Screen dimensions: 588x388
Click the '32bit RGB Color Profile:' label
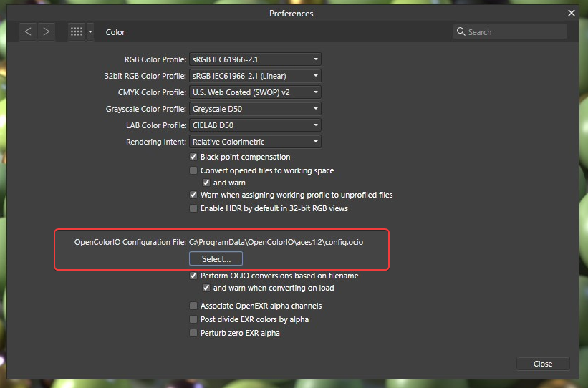[x=145, y=76]
